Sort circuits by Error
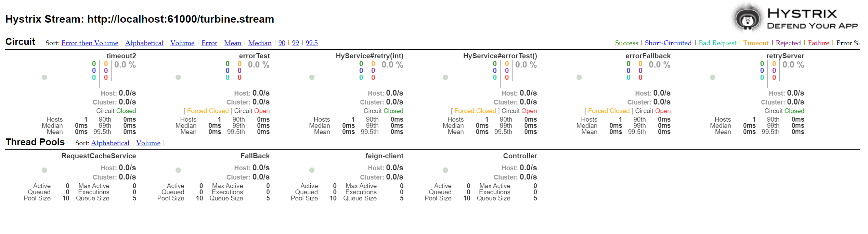This screenshot has width=868, height=234. tap(209, 43)
